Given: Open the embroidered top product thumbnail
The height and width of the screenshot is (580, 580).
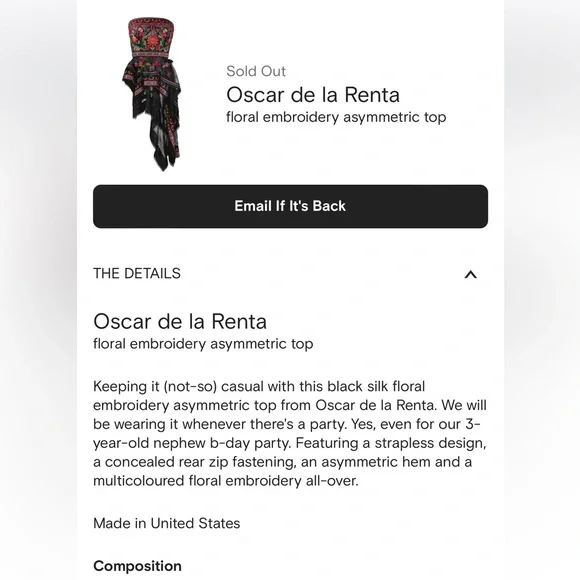Looking at the screenshot, I should 152,94.
